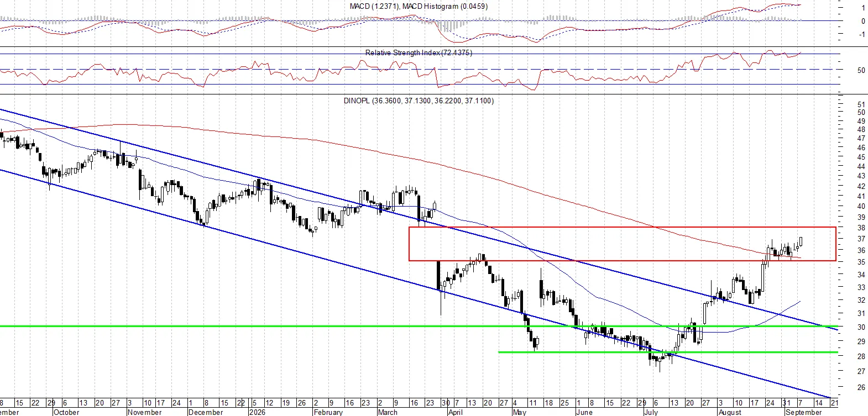The height and width of the screenshot is (416, 868).
Task: Click the 26 price label on price scale
Action: [x=861, y=387]
